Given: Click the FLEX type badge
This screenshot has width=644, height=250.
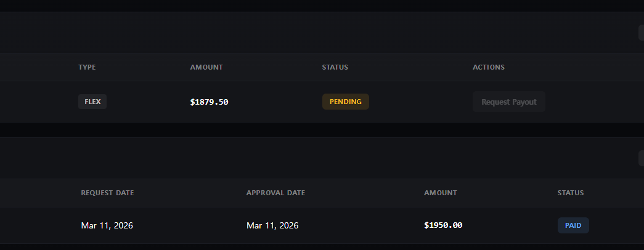Looking at the screenshot, I should [x=92, y=102].
